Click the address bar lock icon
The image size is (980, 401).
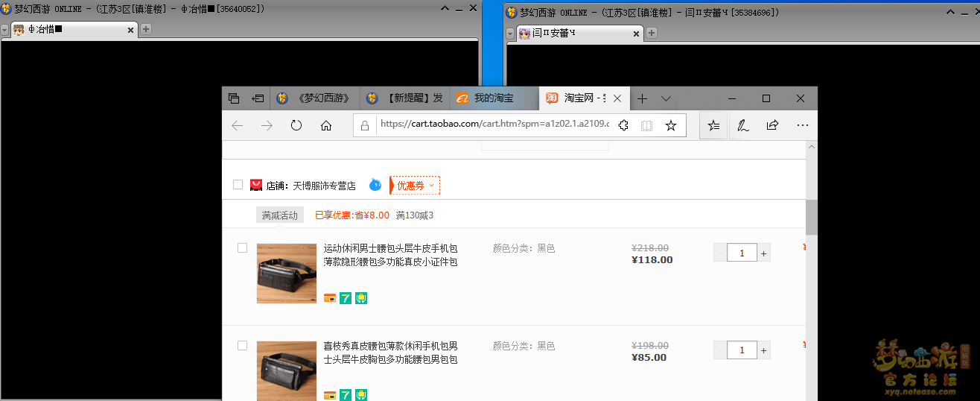click(365, 126)
